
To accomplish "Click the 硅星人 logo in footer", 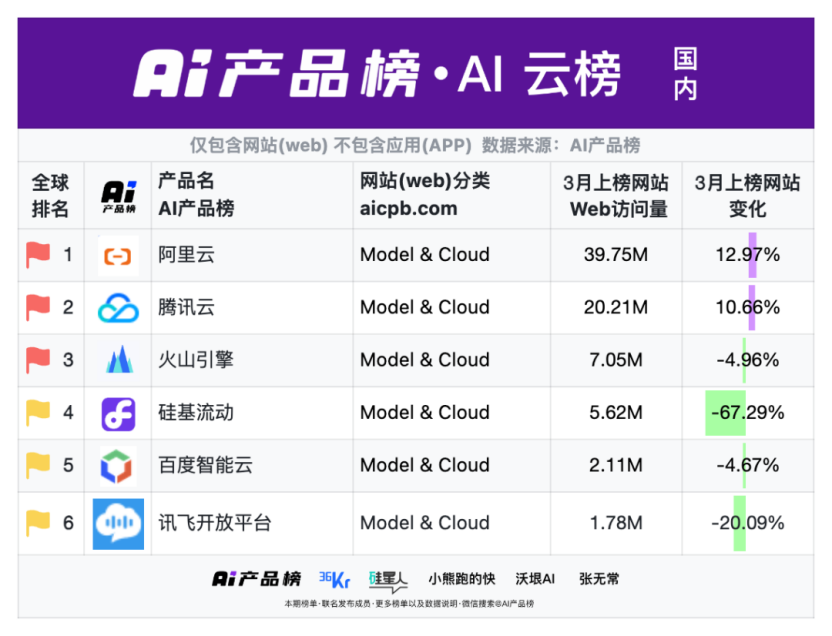I will pyautogui.click(x=388, y=581).
